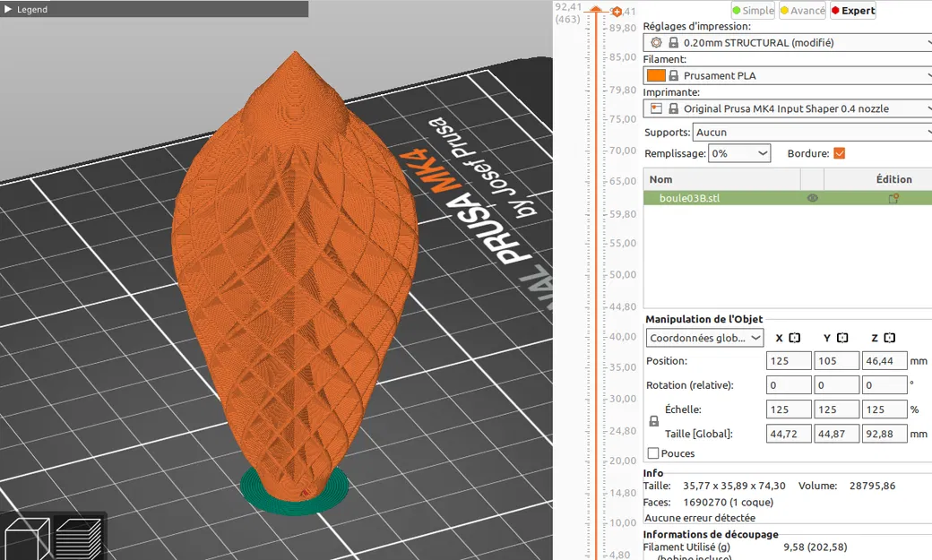This screenshot has height=560, width=932.
Task: Switch to Simple mode
Action: click(753, 10)
